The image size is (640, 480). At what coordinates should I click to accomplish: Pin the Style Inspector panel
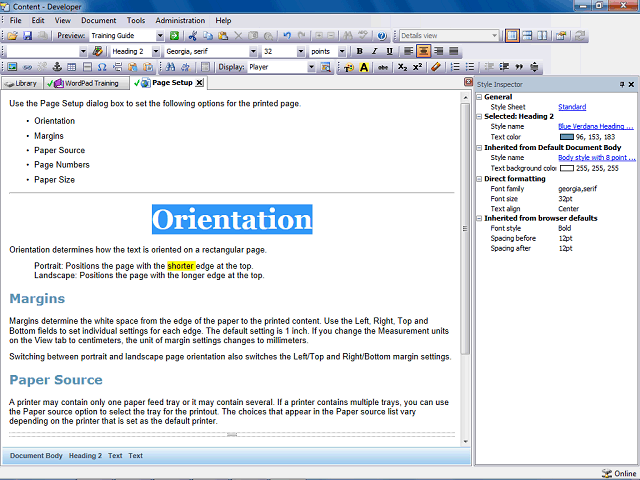tap(622, 84)
